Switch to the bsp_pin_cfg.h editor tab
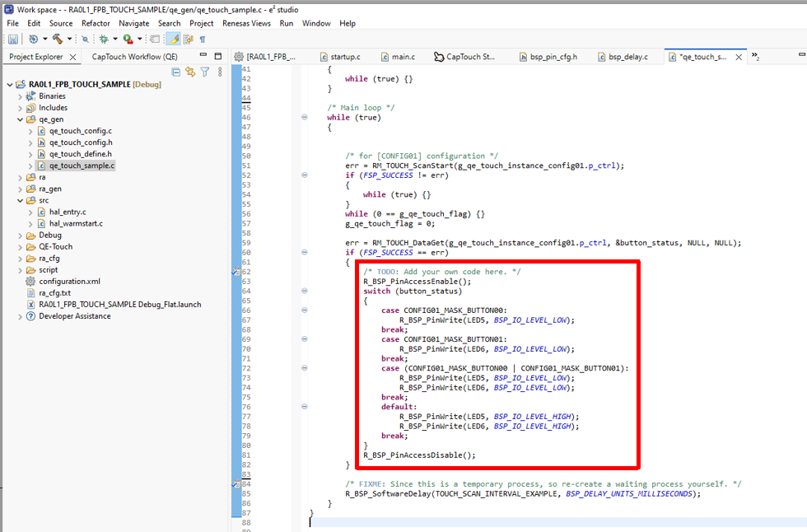The image size is (807, 532). point(553,57)
